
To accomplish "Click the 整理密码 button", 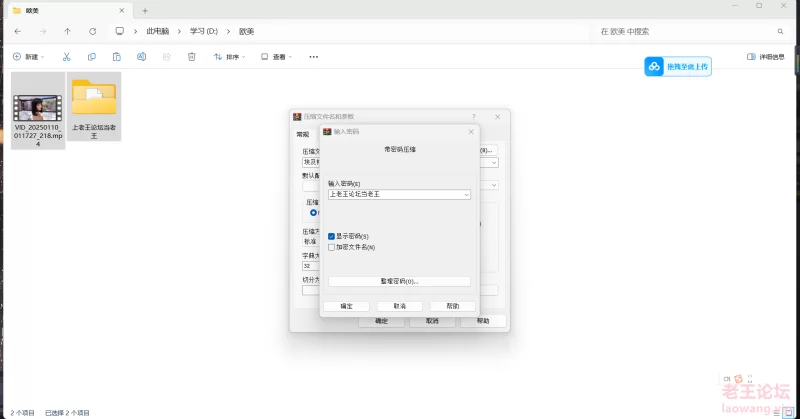I will coord(399,281).
